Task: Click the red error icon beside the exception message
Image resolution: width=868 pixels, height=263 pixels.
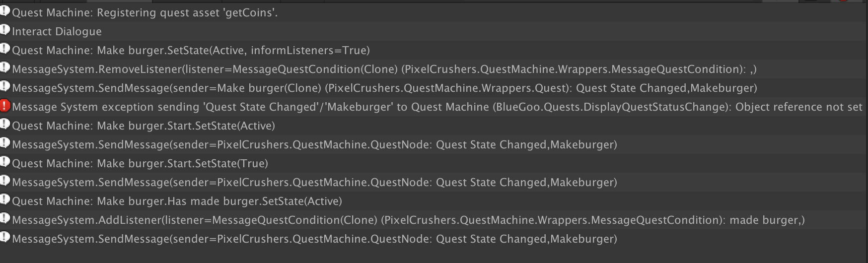Action: [x=5, y=106]
